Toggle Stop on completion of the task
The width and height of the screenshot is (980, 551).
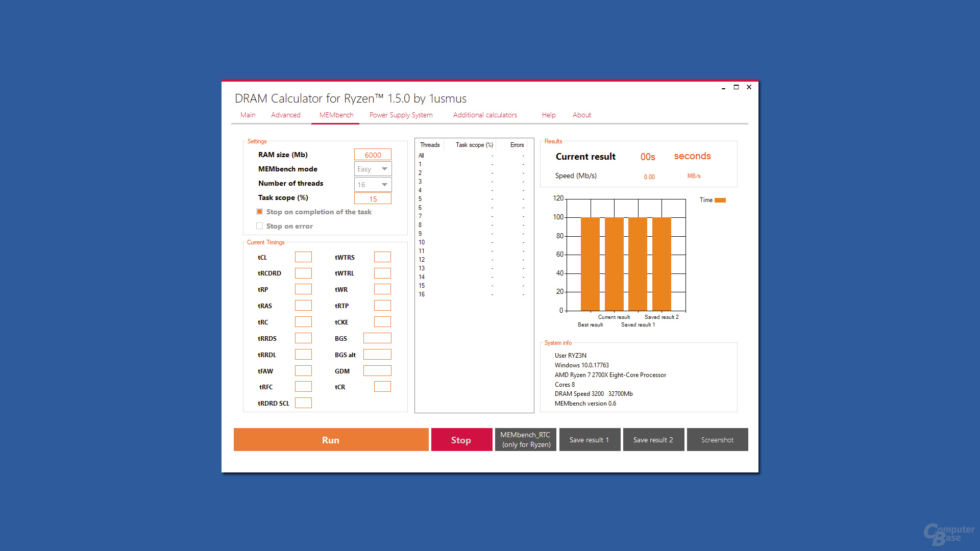260,212
